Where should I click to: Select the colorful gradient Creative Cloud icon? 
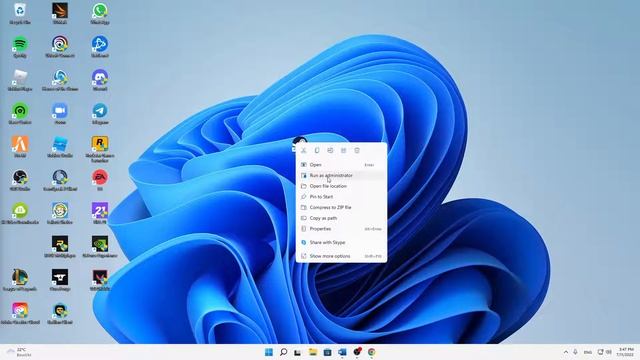point(20,314)
